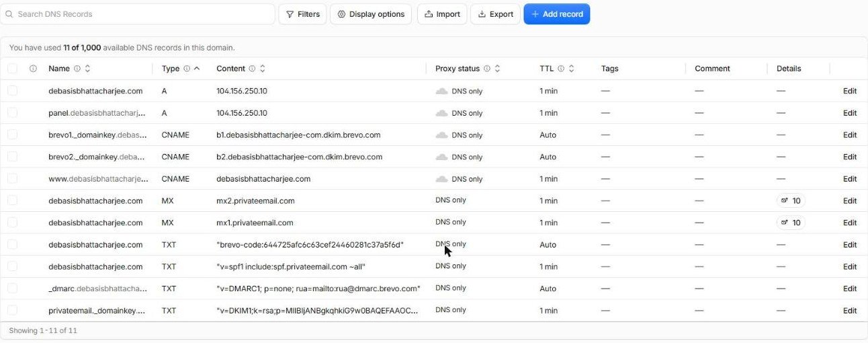This screenshot has height=343, width=868.
Task: Click info icon next to Proxy status
Action: (x=487, y=69)
